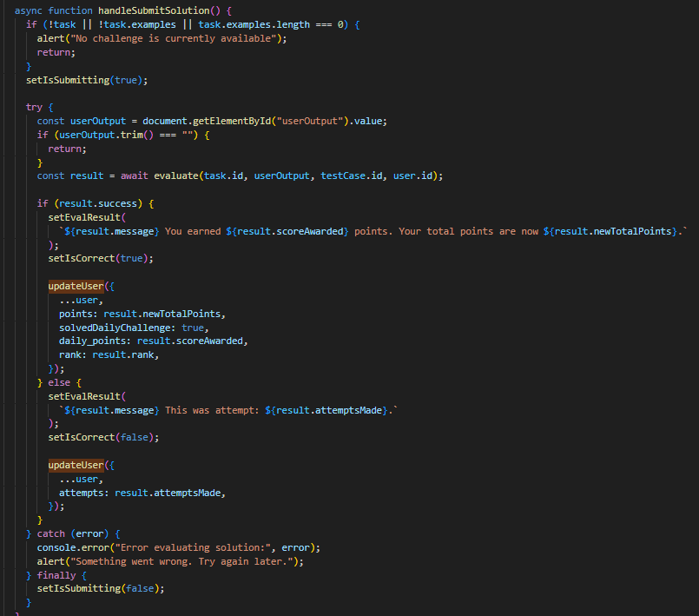
Task: Click the result.success condition
Action: [x=102, y=203]
